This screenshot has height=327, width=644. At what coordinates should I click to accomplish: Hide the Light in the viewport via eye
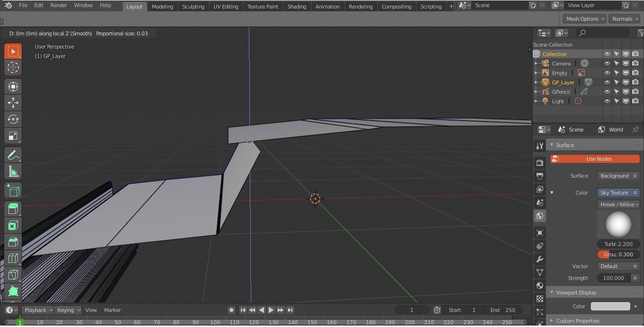607,101
